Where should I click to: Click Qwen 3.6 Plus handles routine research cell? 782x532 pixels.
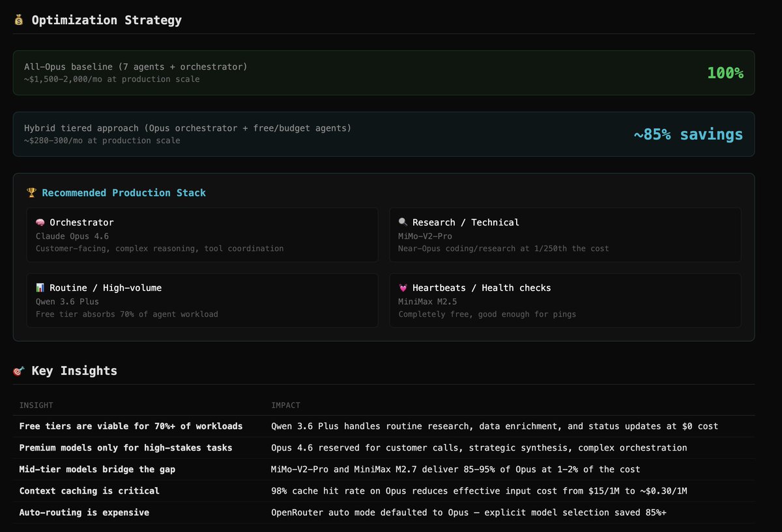coord(495,427)
